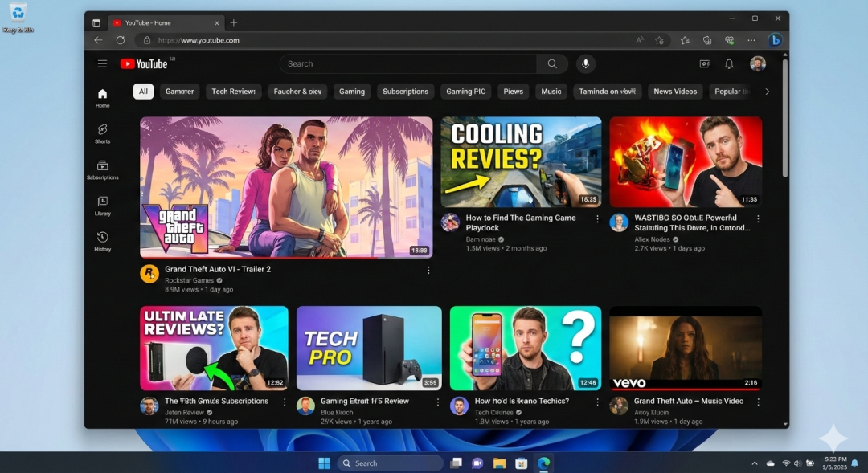The height and width of the screenshot is (473, 868).
Task: Open the Rockstar Games channel link
Action: pos(190,280)
